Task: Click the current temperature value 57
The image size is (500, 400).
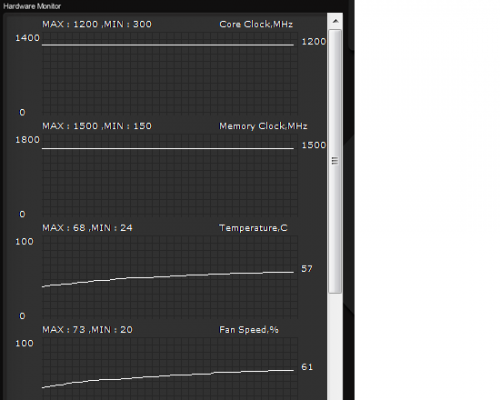Action: pyautogui.click(x=307, y=269)
